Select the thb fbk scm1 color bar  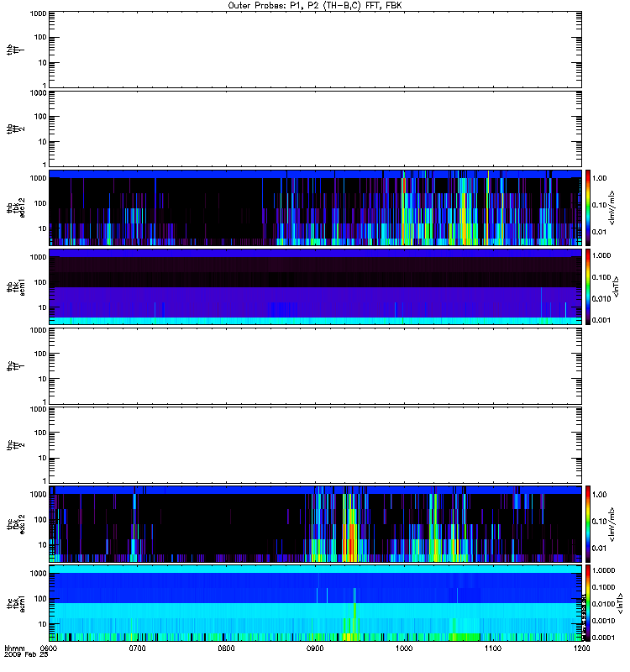[588, 286]
